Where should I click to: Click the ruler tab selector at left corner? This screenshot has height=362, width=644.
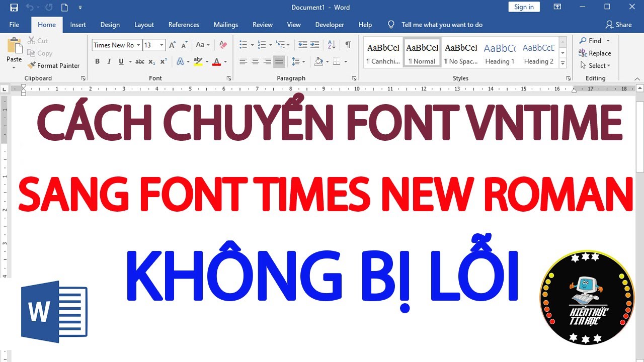click(5, 89)
